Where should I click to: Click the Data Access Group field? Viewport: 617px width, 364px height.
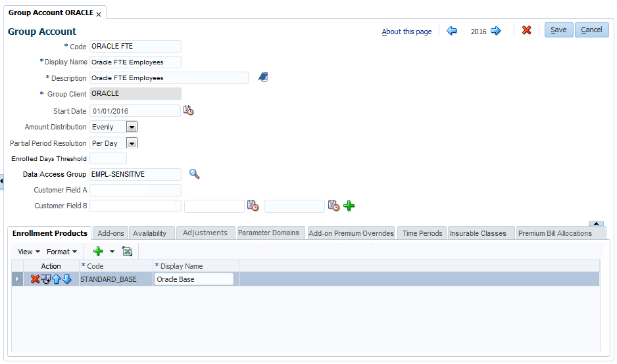coord(136,174)
